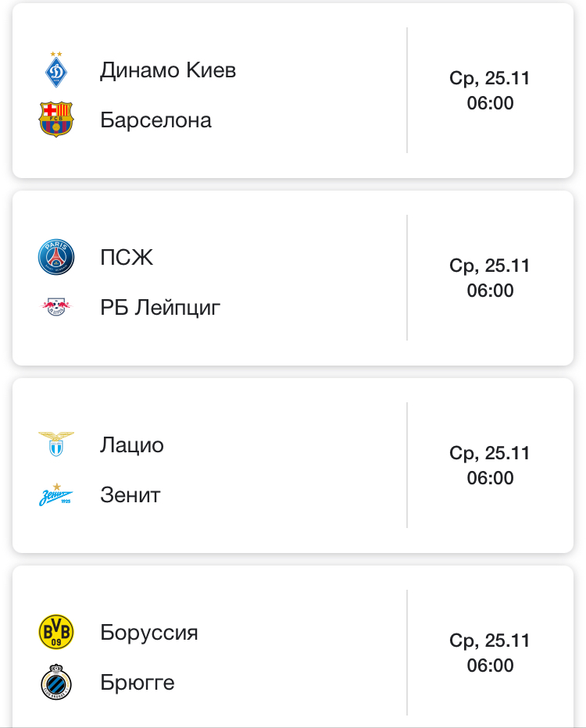
Task: Select the ПСЖ team name
Action: 127,258
